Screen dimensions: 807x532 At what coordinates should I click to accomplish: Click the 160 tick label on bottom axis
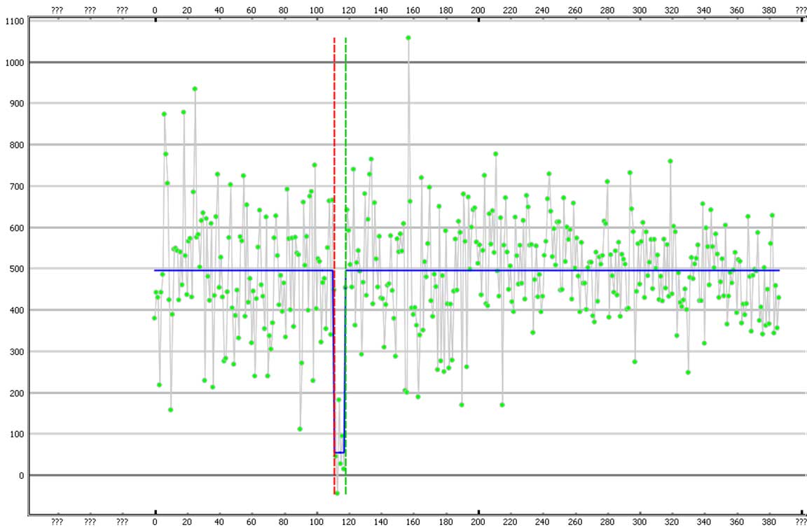point(413,521)
